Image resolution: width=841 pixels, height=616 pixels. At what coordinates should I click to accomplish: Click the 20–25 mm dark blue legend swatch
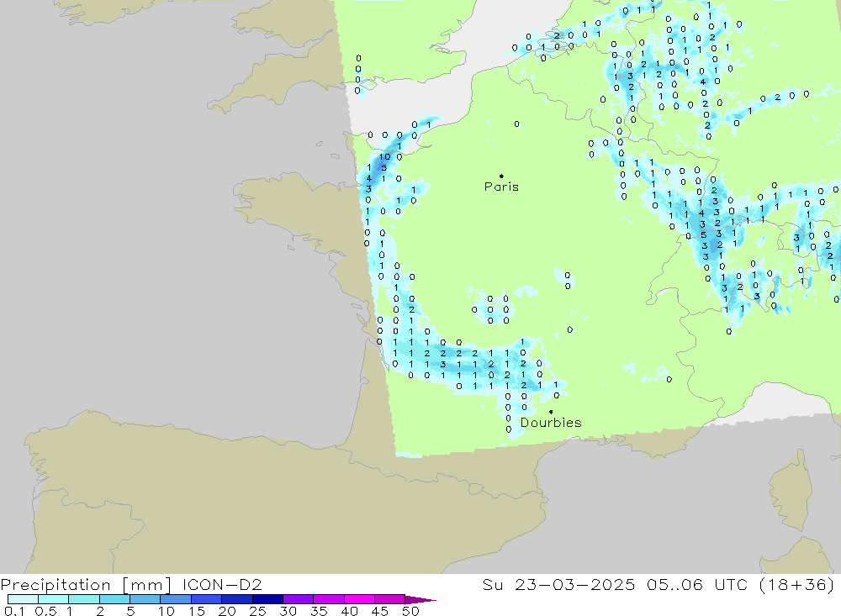(x=237, y=599)
